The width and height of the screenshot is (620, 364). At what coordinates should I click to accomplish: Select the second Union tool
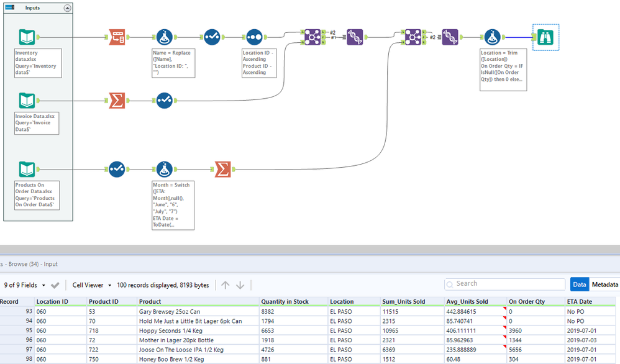pyautogui.click(x=450, y=37)
